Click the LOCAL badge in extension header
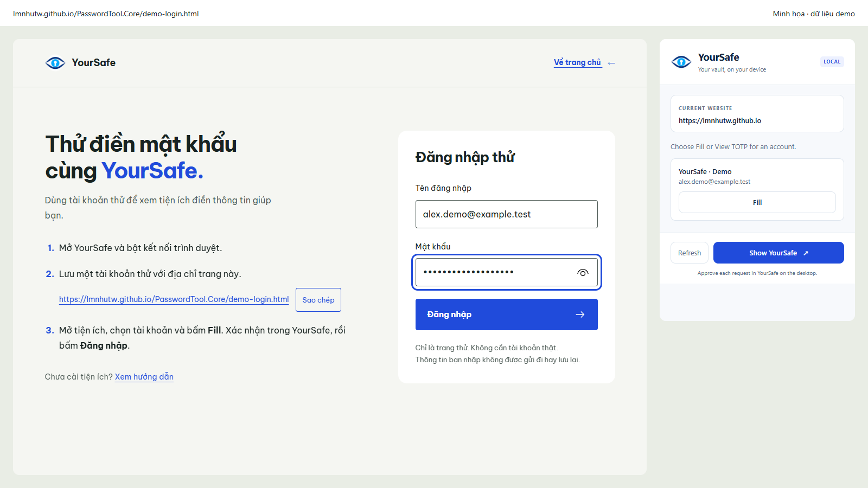This screenshot has height=488, width=868. pos(832,62)
